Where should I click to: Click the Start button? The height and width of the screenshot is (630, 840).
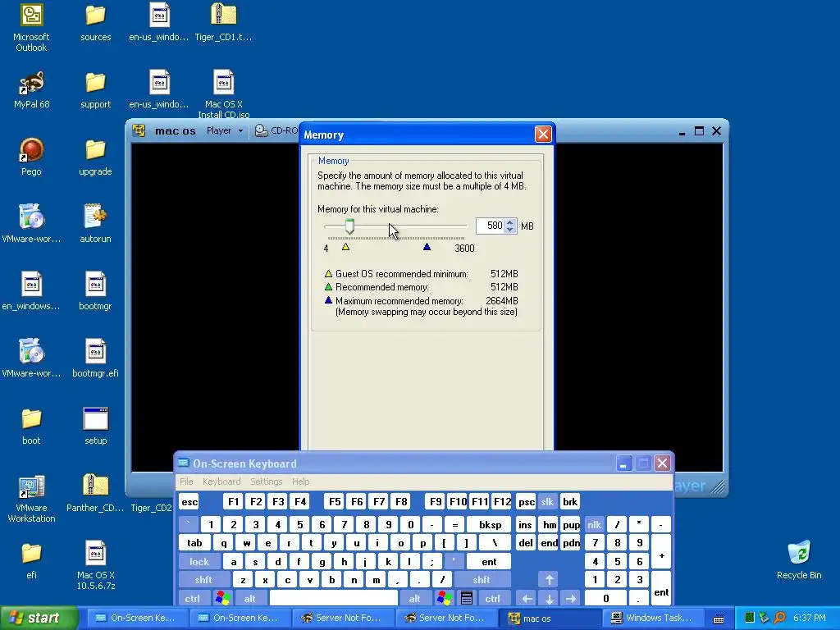[x=38, y=619]
